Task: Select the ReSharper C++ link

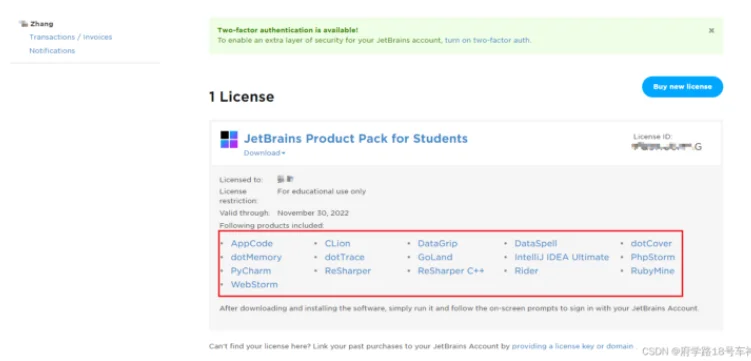Action: coord(451,271)
